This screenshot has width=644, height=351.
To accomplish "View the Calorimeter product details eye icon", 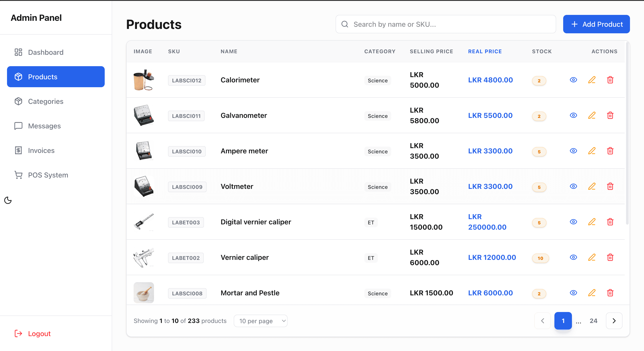I will (x=573, y=80).
